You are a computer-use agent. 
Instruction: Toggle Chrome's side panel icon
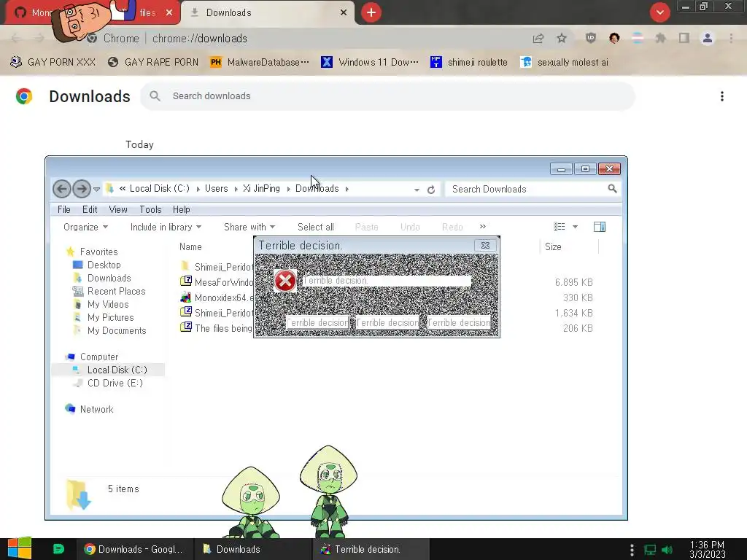pos(684,38)
